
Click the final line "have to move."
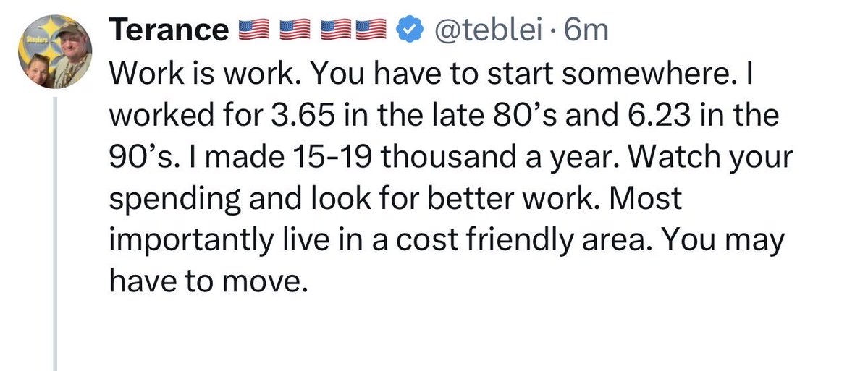(x=208, y=282)
